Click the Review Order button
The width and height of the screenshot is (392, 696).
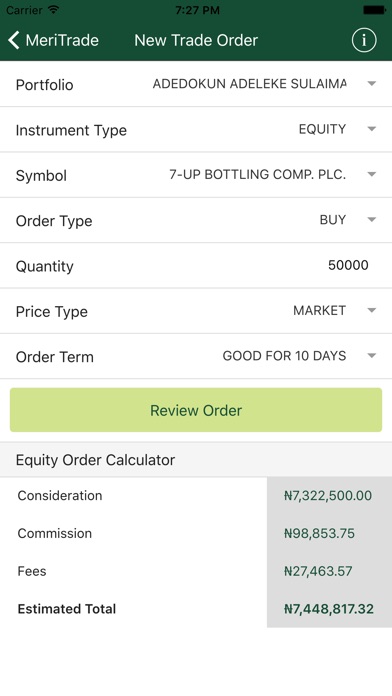click(x=196, y=410)
